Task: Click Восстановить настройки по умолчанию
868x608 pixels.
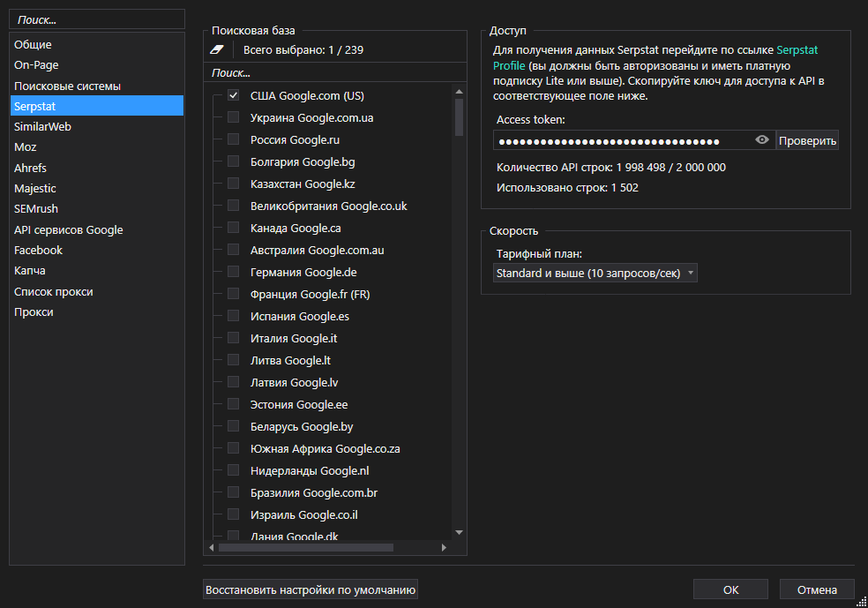Action: [310, 589]
